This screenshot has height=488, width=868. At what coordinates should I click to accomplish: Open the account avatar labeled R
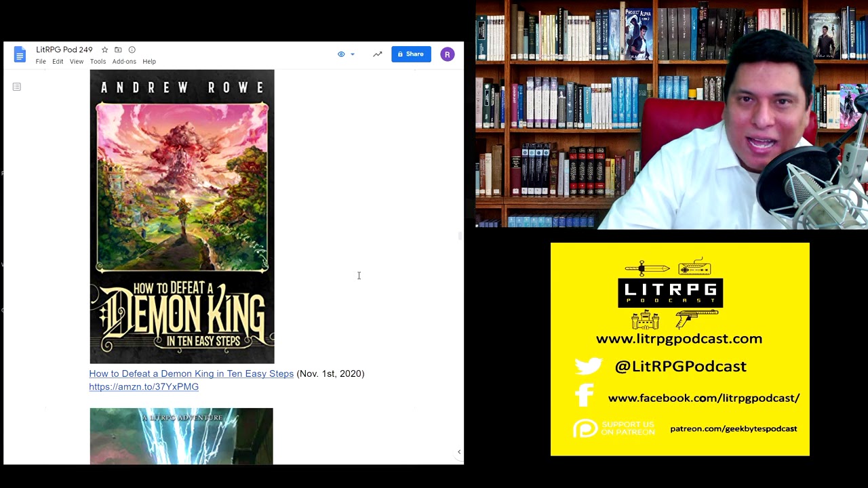point(447,54)
